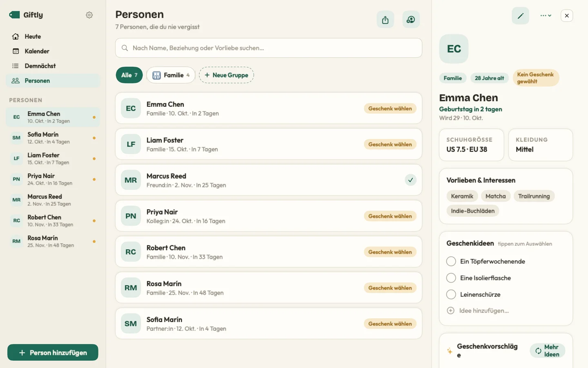
Task: Open the more options dropdown in detail panel
Action: [x=546, y=16]
